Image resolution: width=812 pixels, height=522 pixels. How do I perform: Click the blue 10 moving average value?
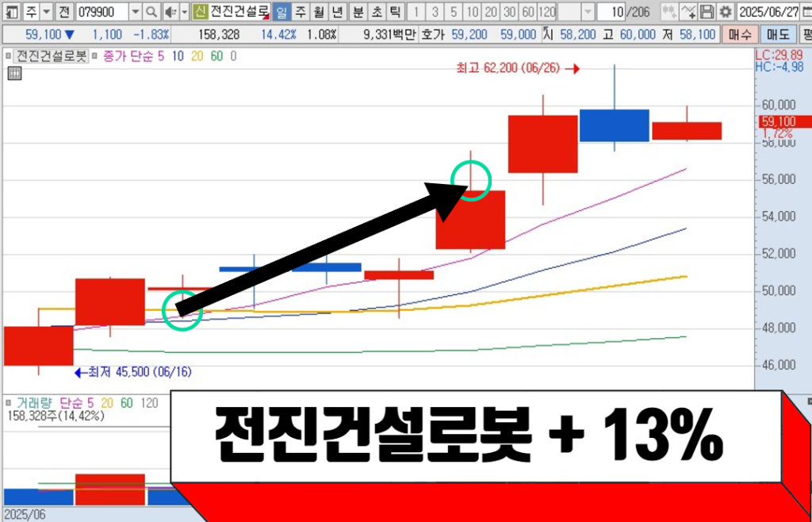(178, 56)
